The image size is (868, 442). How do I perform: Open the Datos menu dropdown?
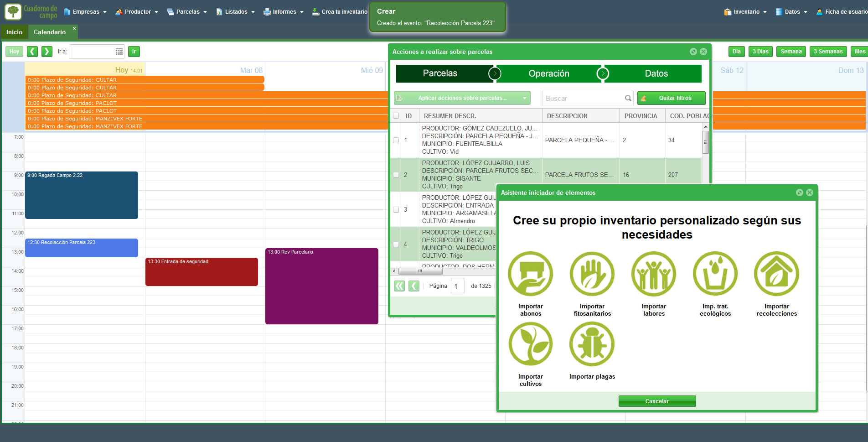pos(791,12)
